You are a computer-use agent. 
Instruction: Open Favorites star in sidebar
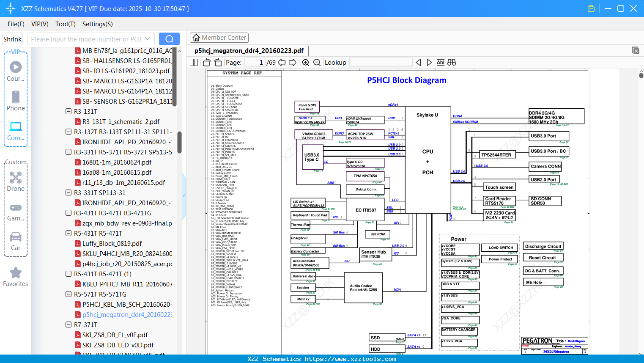16,277
